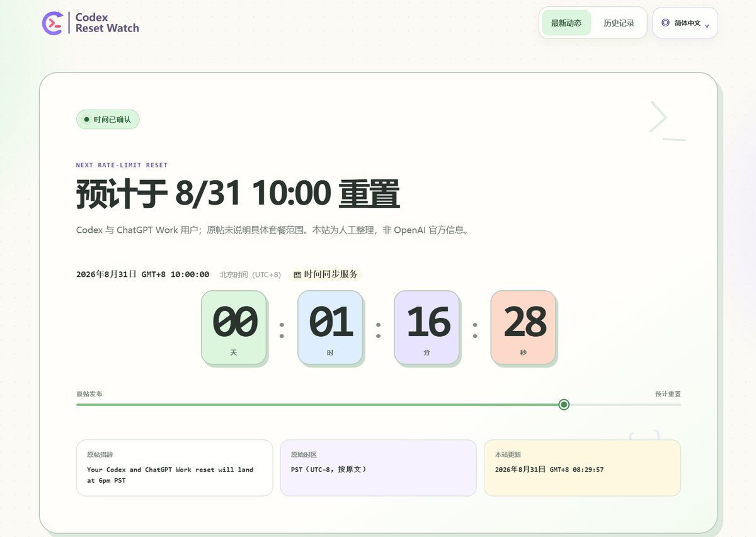Screen dimensions: 756x537
Task: Click the 原始时区 card
Action: (x=379, y=468)
